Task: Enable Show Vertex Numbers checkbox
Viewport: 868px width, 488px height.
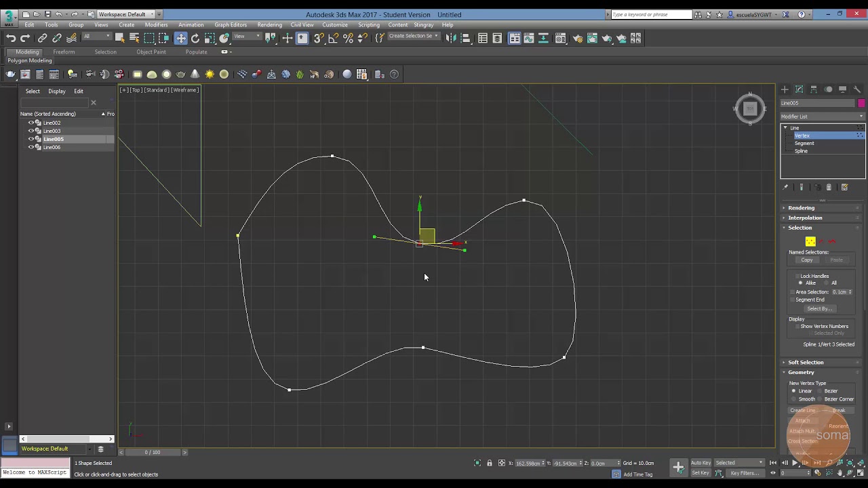Action: (797, 327)
